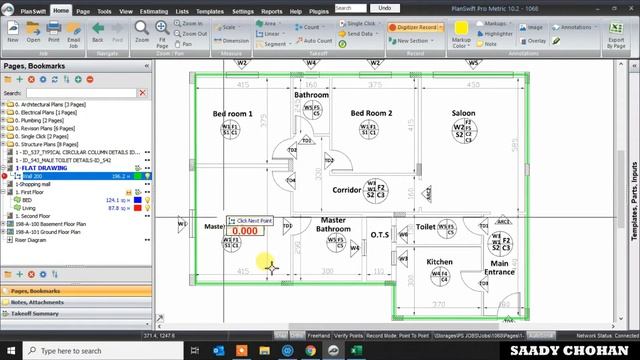Open the Linear tool dropdown
This screenshot has width=640, height=360.
pyautogui.click(x=284, y=34)
